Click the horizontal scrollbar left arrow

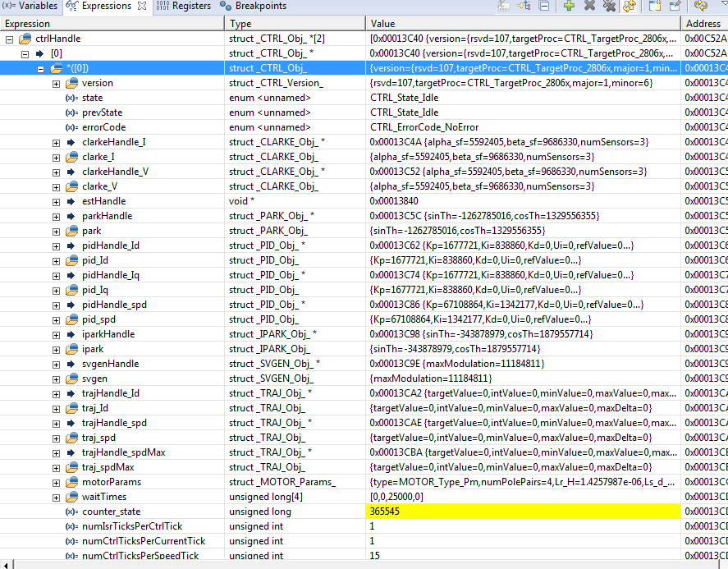point(5,565)
